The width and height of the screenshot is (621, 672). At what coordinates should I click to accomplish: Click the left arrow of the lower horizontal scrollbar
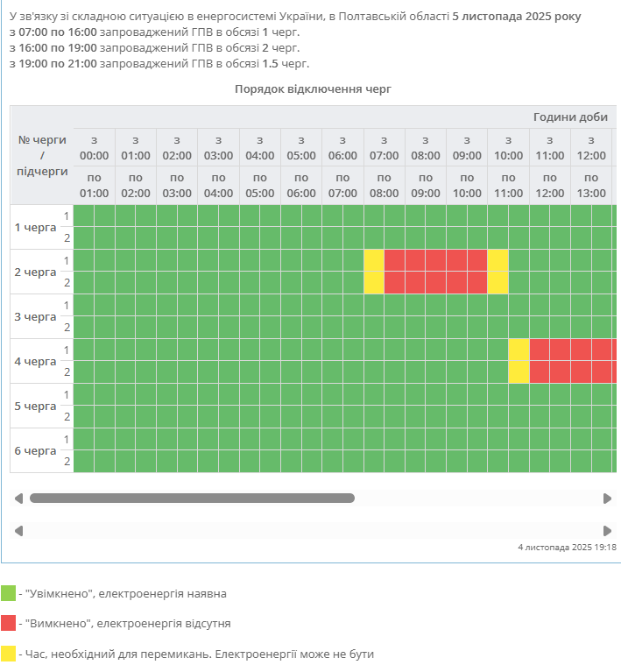18,531
